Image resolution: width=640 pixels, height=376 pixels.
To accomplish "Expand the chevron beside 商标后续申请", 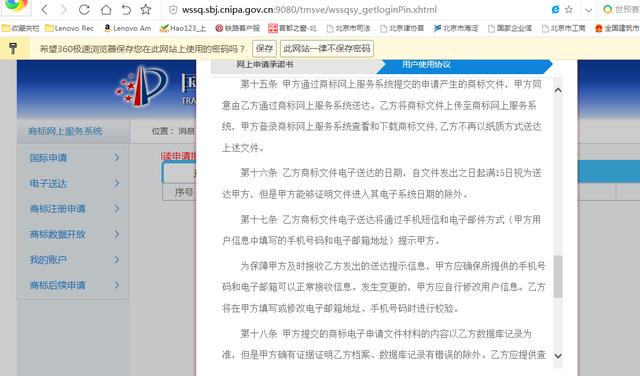I will 117,285.
